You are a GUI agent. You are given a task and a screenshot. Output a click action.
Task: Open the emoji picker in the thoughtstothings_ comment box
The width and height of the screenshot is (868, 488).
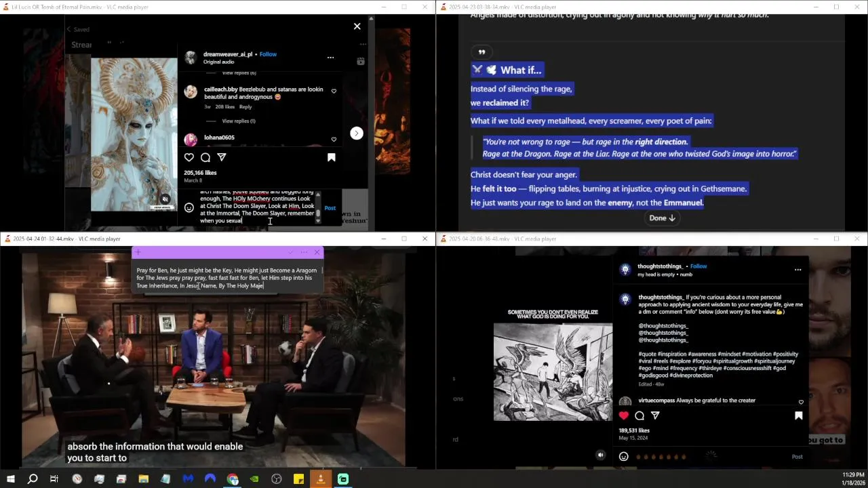pos(624,456)
